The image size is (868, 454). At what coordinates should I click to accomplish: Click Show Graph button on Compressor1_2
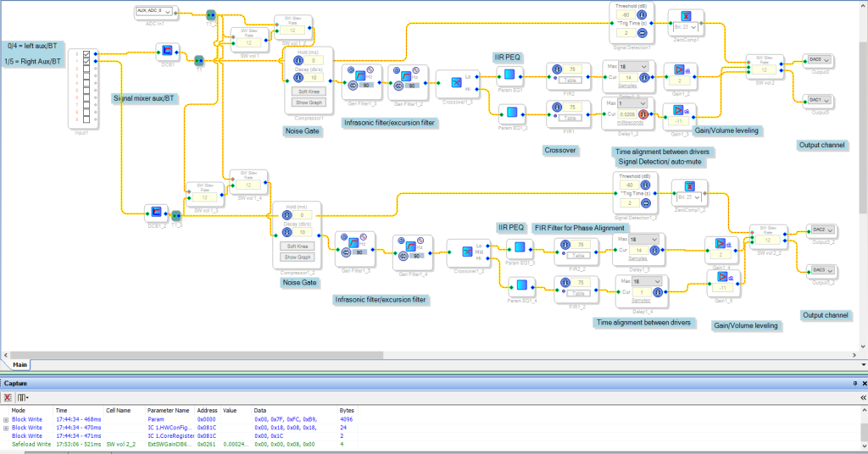coord(298,257)
